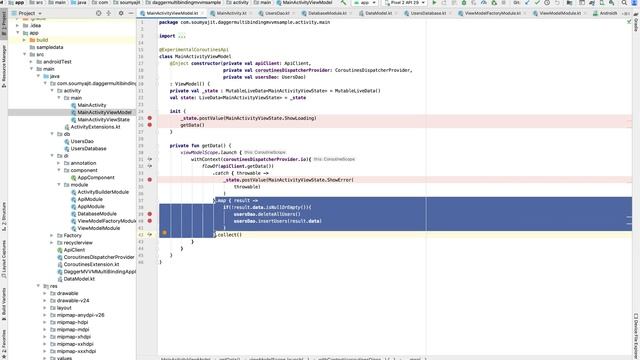This screenshot has height=360, width=640.
Task: Open Device File Explorer side tool
Action: (x=636, y=337)
